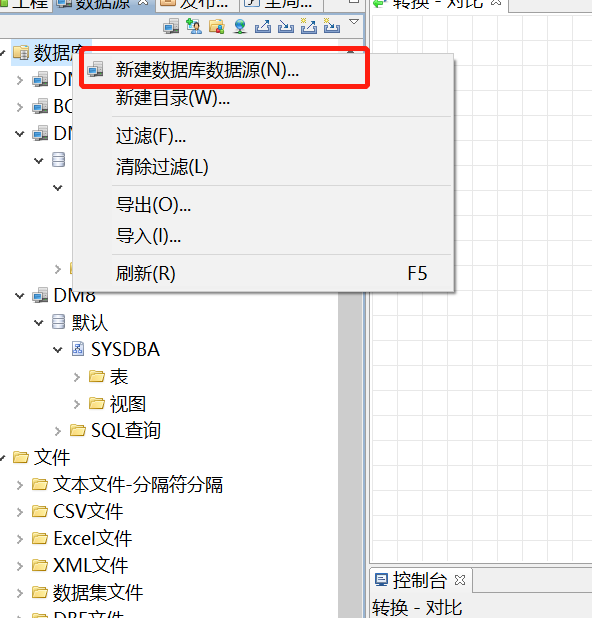The image size is (592, 618).
Task: Click the starred export arrow toolbar icon
Action: click(x=309, y=26)
